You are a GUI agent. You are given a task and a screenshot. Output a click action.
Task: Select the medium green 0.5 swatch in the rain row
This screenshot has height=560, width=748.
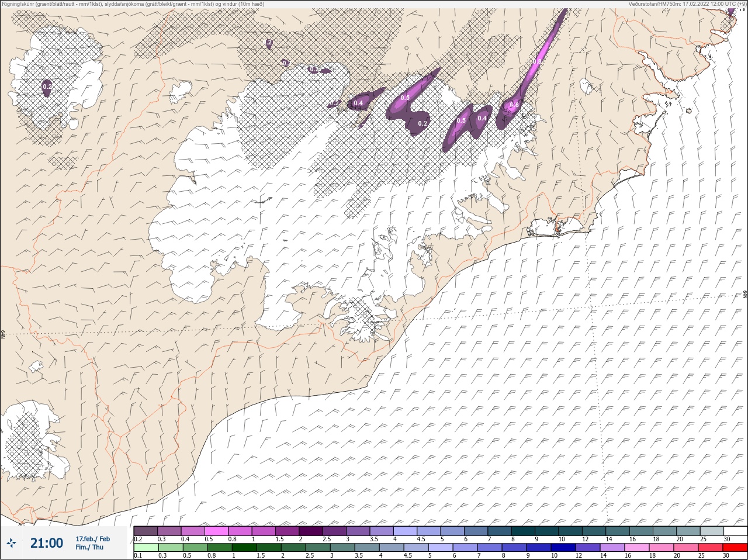195,548
